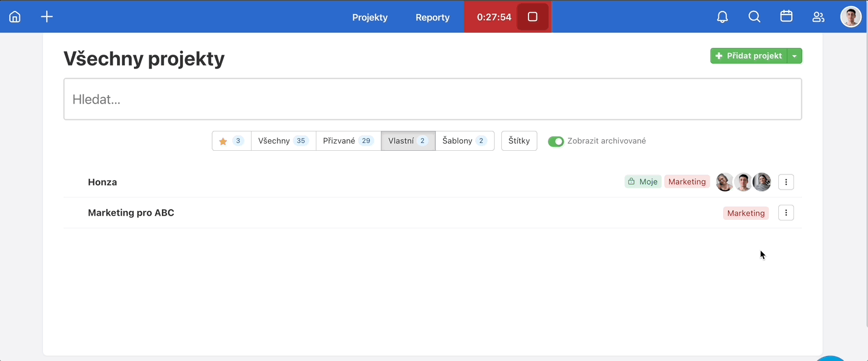Viewport: 868px width, 361px height.
Task: Click Marketing tag on Honza row
Action: tap(687, 182)
